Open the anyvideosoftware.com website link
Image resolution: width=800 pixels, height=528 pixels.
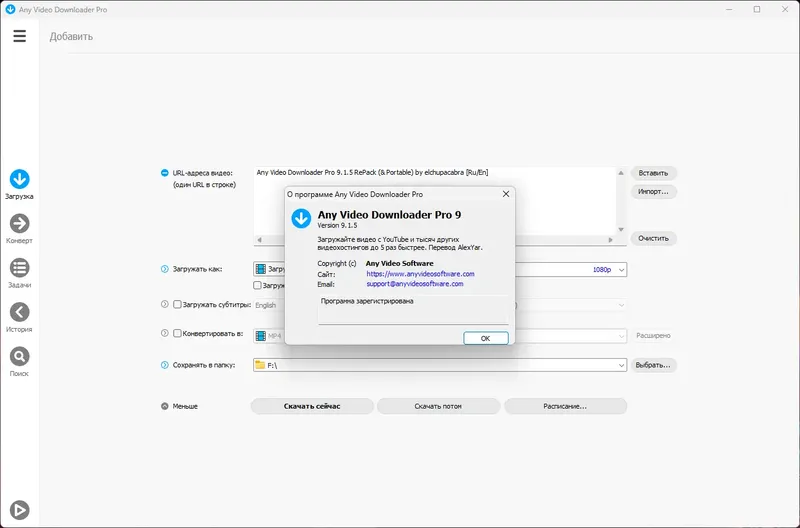420,274
